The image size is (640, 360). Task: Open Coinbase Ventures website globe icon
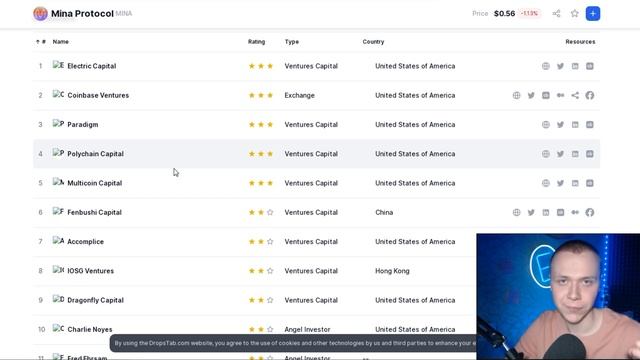click(516, 96)
